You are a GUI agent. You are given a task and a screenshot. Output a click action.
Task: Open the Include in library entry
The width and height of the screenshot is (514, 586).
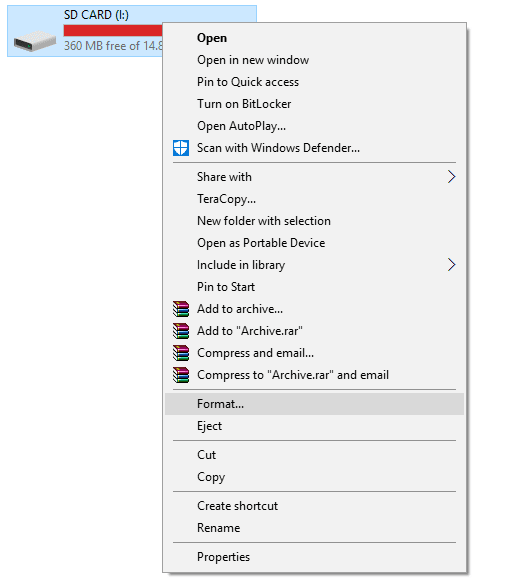(314, 265)
